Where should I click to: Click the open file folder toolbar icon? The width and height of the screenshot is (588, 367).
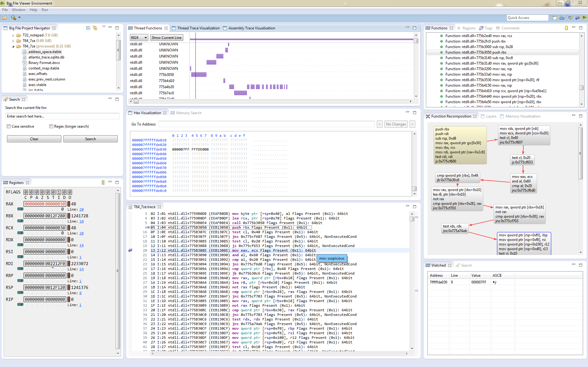click(5, 18)
